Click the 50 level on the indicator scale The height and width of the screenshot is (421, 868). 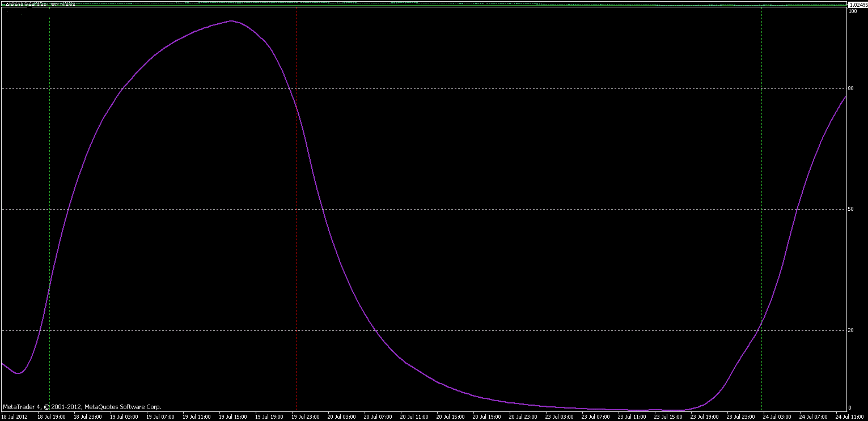[850, 209]
